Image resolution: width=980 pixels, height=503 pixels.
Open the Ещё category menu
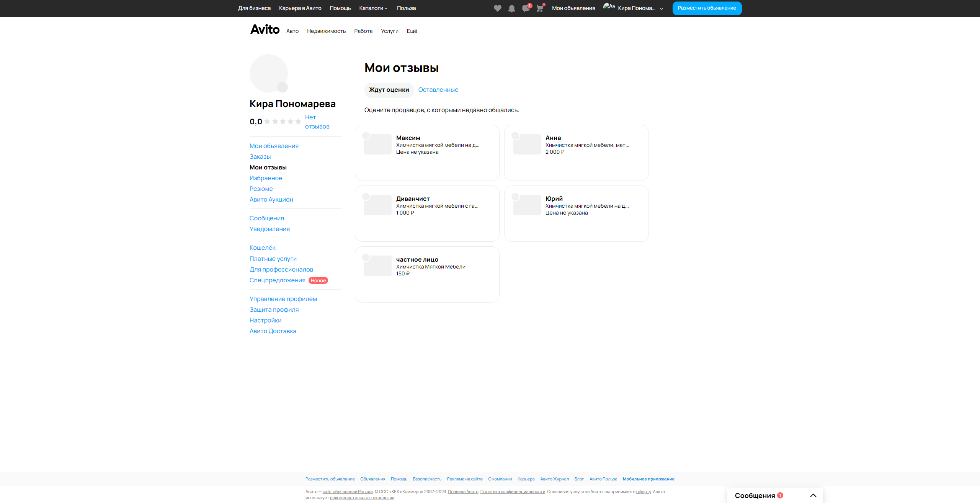point(412,31)
